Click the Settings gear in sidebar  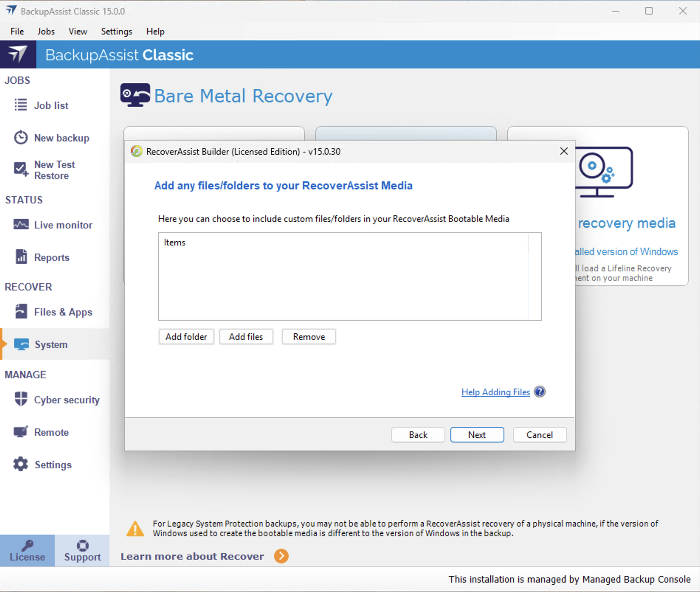21,464
